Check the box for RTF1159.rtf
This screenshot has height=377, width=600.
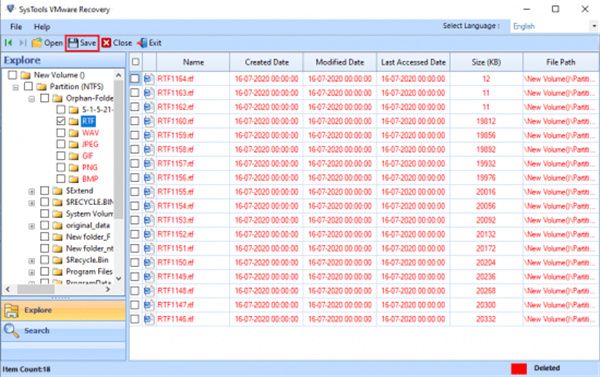click(135, 135)
